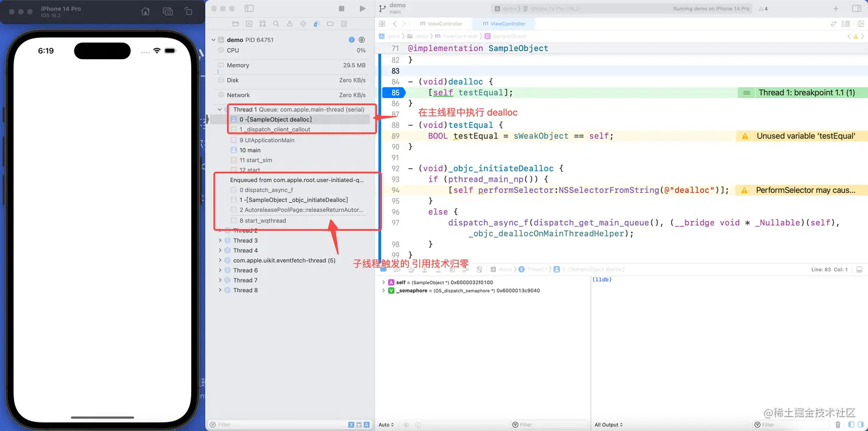Open the Breakpoint navigator icon
The height and width of the screenshot is (431, 868).
click(x=330, y=24)
